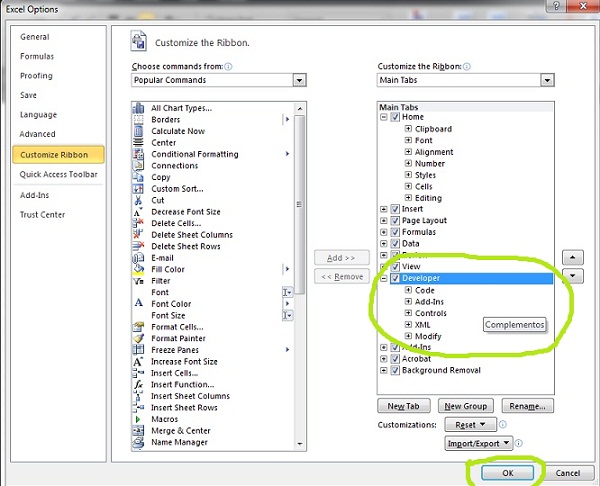
Task: Click the Cut scissors icon
Action: (138, 200)
